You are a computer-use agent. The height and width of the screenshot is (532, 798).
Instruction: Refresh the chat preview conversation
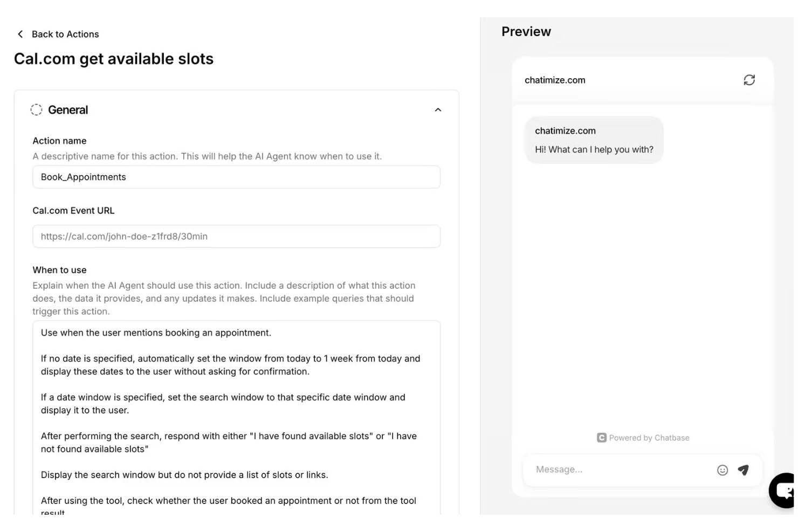coord(749,80)
